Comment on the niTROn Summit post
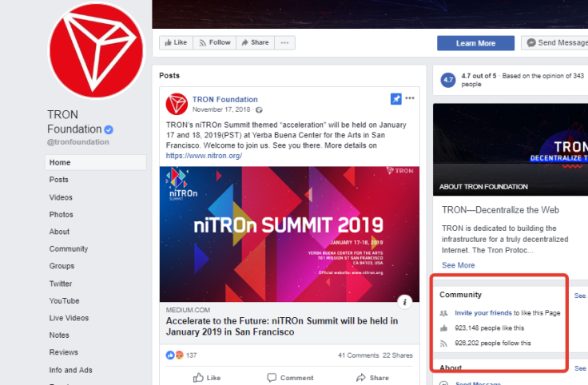This screenshot has width=588, height=385. [x=290, y=378]
